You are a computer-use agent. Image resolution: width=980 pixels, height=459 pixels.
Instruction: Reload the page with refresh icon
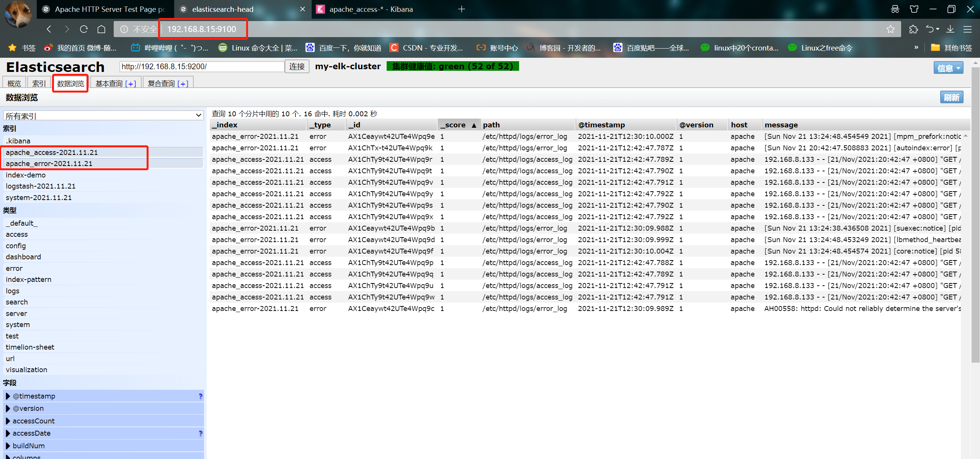click(84, 29)
